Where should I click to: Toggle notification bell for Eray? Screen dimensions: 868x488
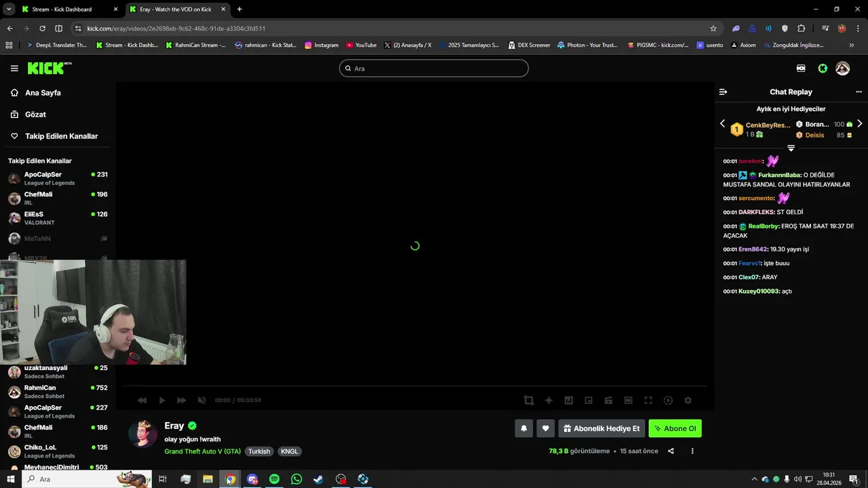[524, 428]
